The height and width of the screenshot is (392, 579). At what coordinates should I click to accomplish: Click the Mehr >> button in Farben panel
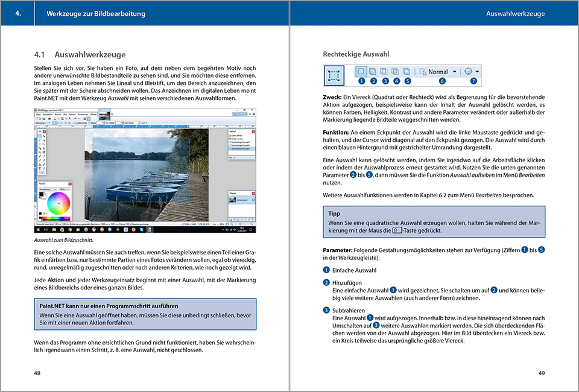(65, 189)
